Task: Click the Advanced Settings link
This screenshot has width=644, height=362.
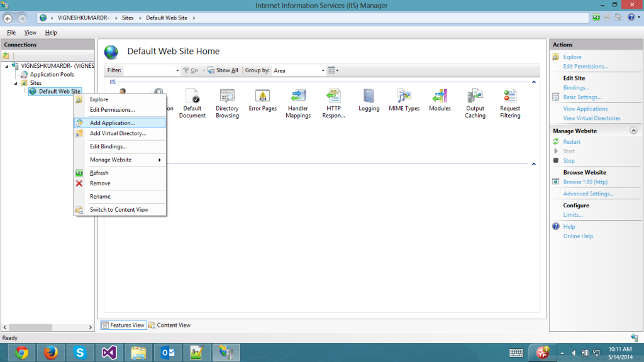Action: click(588, 194)
